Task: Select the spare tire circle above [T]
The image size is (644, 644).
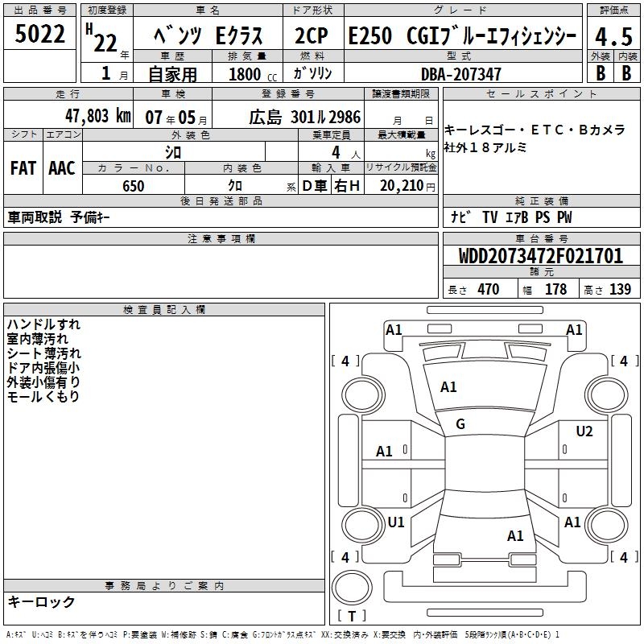Action: click(351, 588)
